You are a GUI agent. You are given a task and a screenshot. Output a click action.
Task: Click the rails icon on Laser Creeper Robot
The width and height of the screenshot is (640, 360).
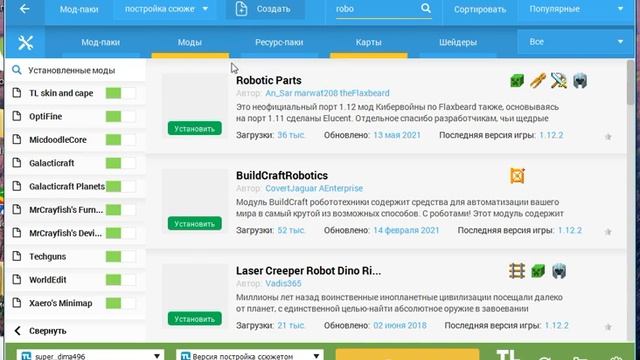tap(517, 271)
